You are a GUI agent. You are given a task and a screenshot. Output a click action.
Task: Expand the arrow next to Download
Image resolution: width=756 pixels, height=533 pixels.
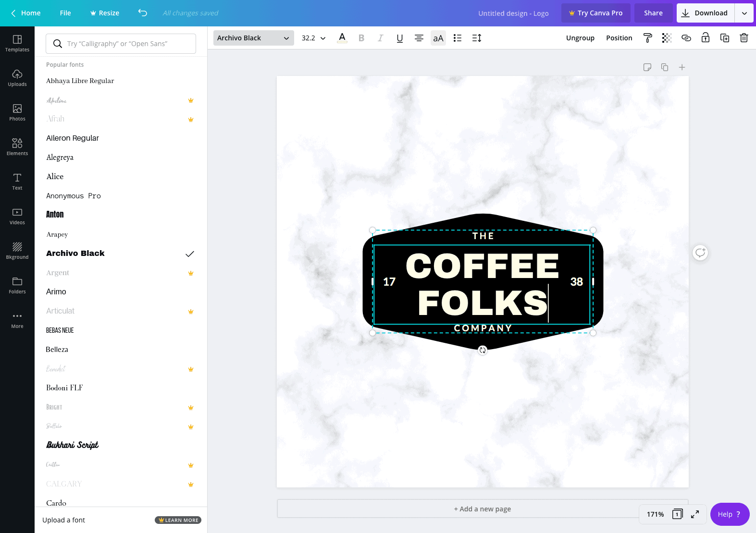[x=744, y=13]
